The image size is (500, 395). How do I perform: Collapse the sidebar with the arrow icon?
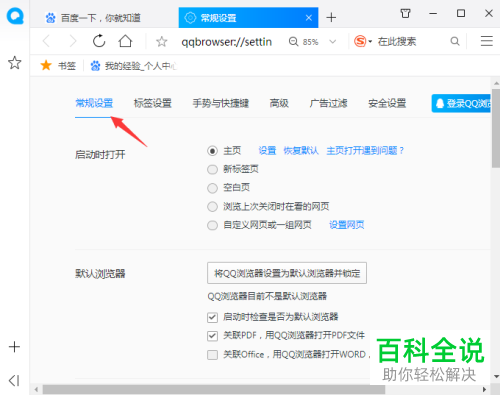[x=14, y=380]
